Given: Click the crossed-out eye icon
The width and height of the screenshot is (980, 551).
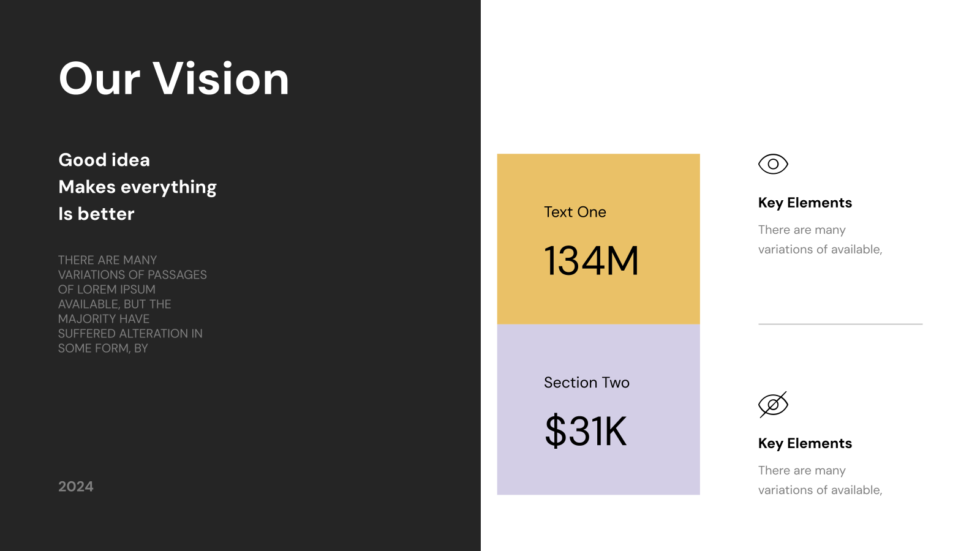Looking at the screenshot, I should point(773,405).
